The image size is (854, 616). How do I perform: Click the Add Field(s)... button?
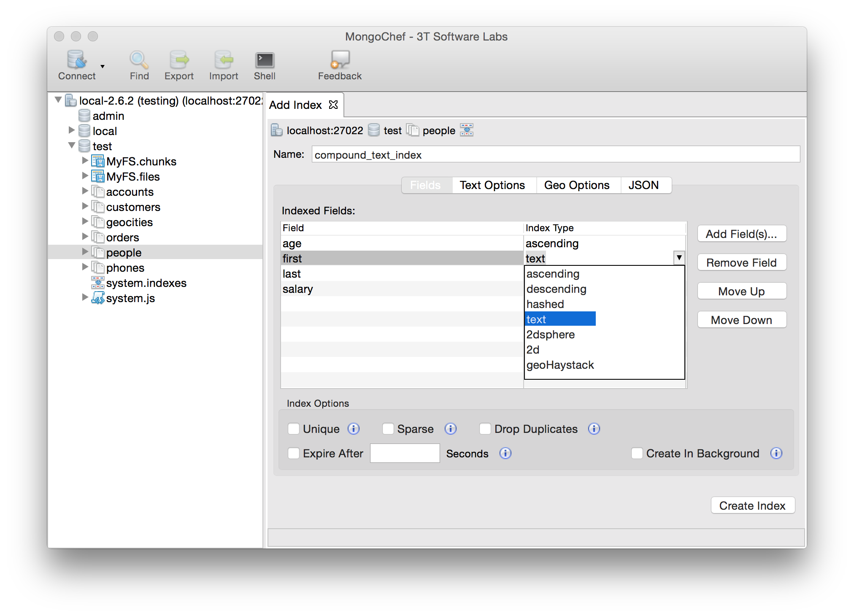pyautogui.click(x=742, y=234)
